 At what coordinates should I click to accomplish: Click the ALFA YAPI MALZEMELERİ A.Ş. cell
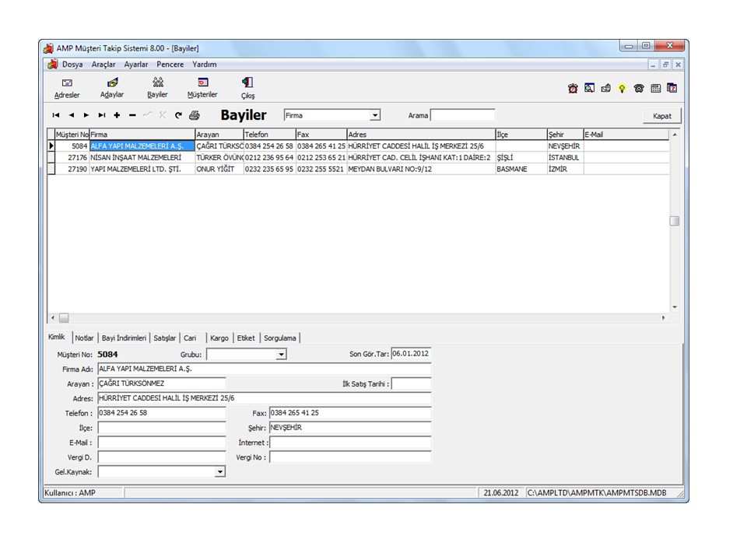point(142,146)
